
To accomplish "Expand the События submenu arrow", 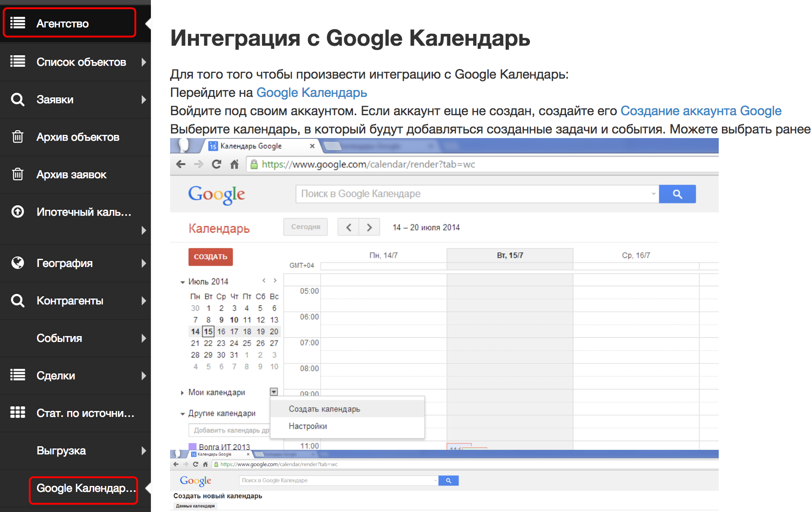I will (144, 338).
